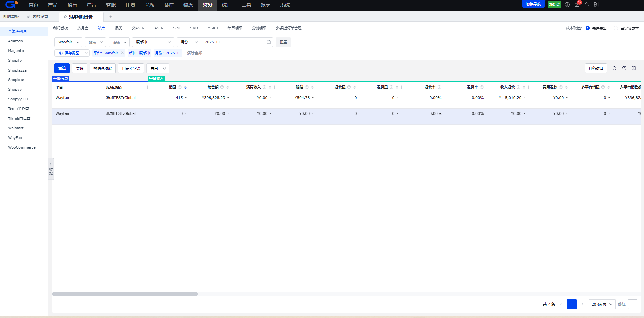
Task: Click the notification bell icon
Action: point(587,5)
